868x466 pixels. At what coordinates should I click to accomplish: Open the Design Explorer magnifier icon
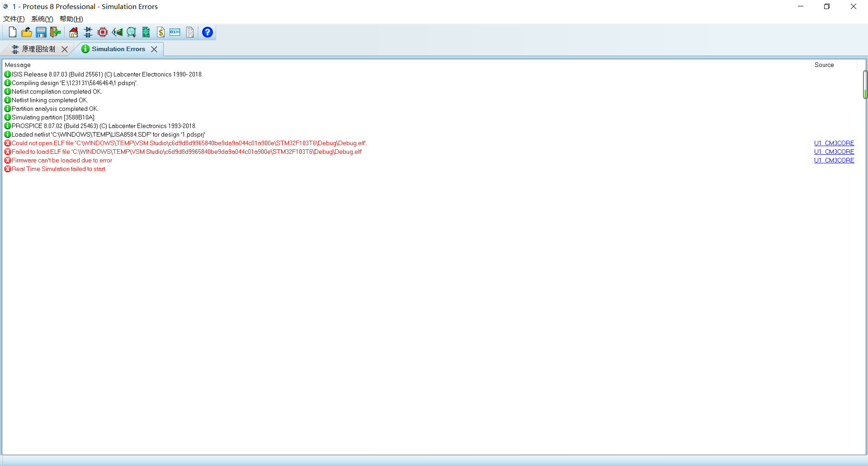pos(132,32)
